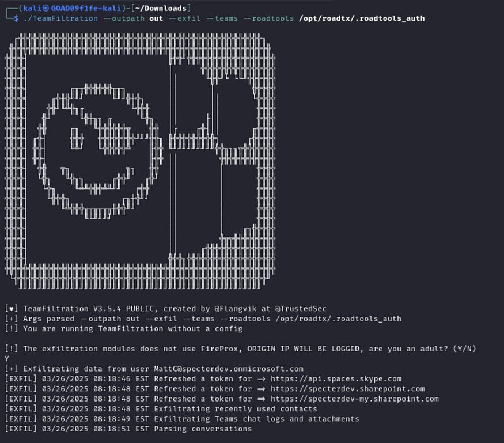Click the "https://specterdev-my.sharepoint.com" URL
504x443 pixels.
click(x=355, y=399)
